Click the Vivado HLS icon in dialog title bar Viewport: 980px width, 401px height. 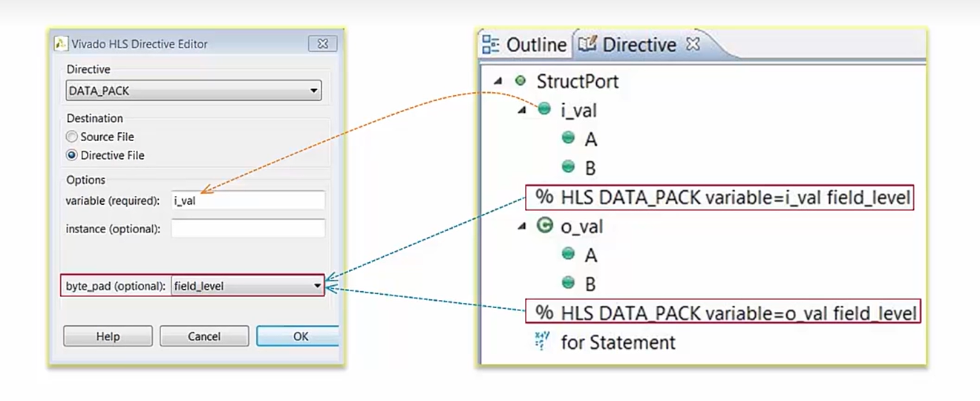click(x=61, y=44)
